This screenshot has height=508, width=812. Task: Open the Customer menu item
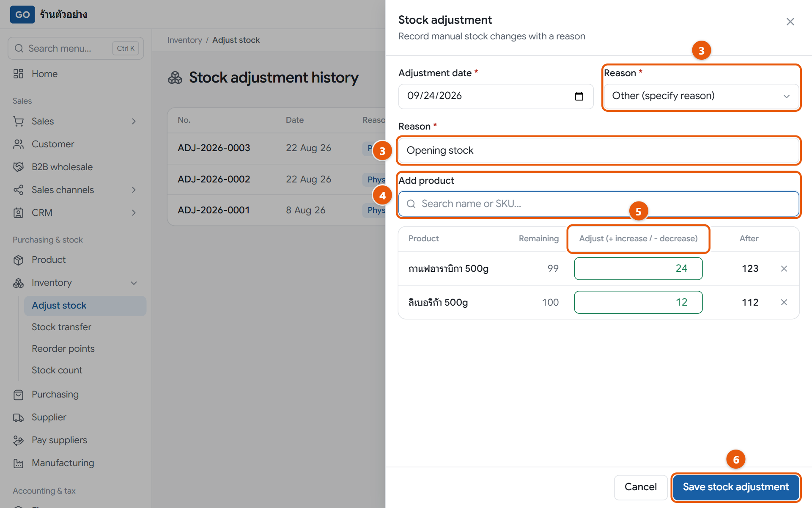(53, 144)
